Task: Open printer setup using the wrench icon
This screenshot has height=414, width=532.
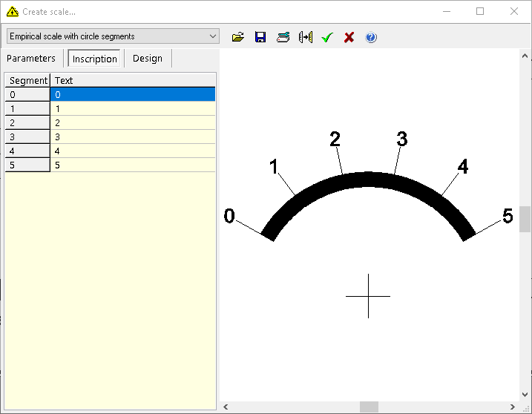Action: (x=283, y=37)
